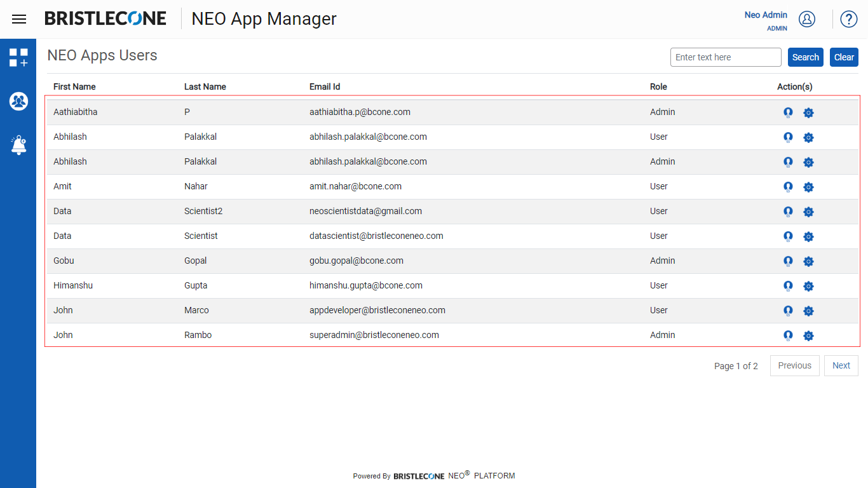Click the Clear button

pyautogui.click(x=844, y=57)
